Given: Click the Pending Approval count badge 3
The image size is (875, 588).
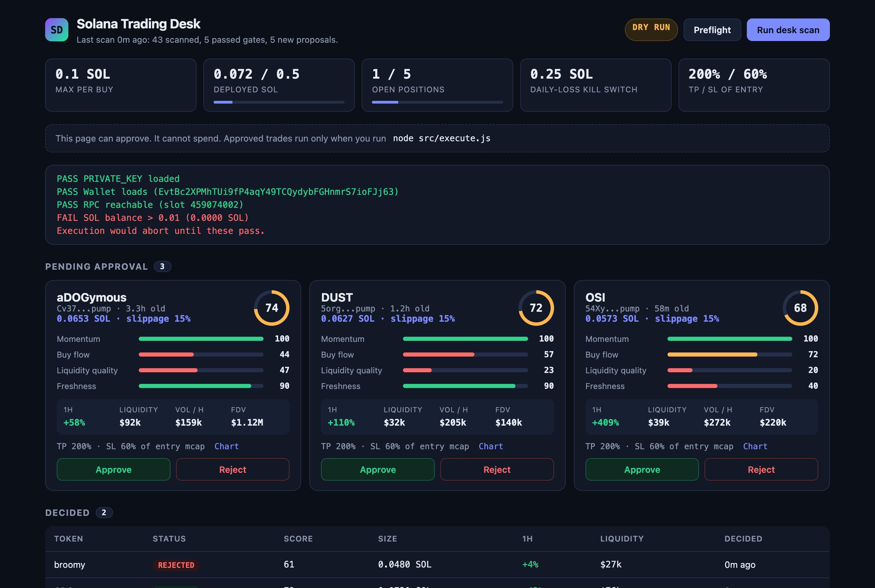Looking at the screenshot, I should (162, 266).
